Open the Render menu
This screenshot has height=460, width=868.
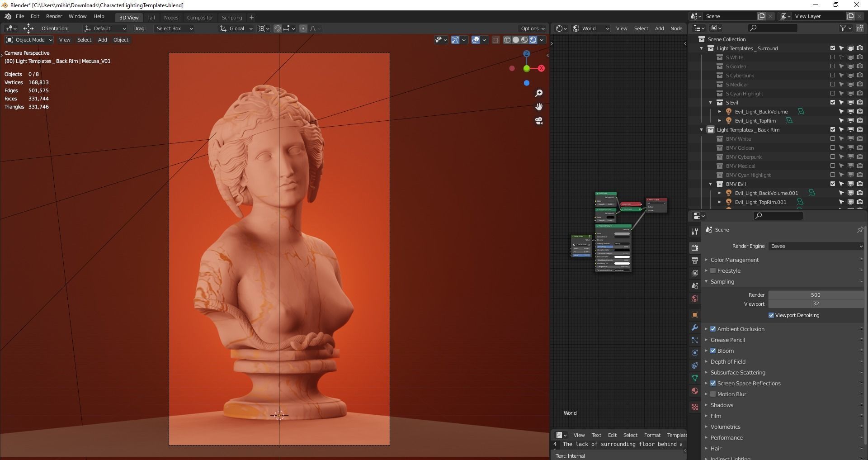[54, 16]
